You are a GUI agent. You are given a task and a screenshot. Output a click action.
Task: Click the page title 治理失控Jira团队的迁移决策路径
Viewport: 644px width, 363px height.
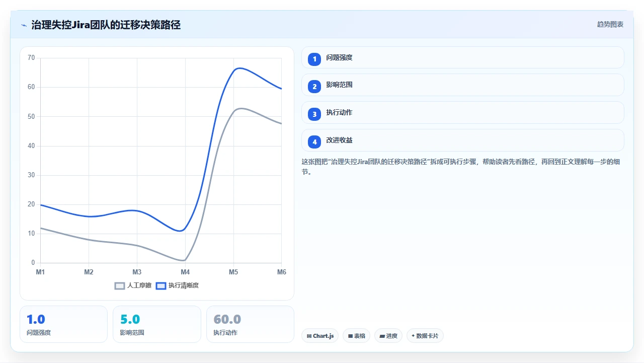pyautogui.click(x=106, y=25)
